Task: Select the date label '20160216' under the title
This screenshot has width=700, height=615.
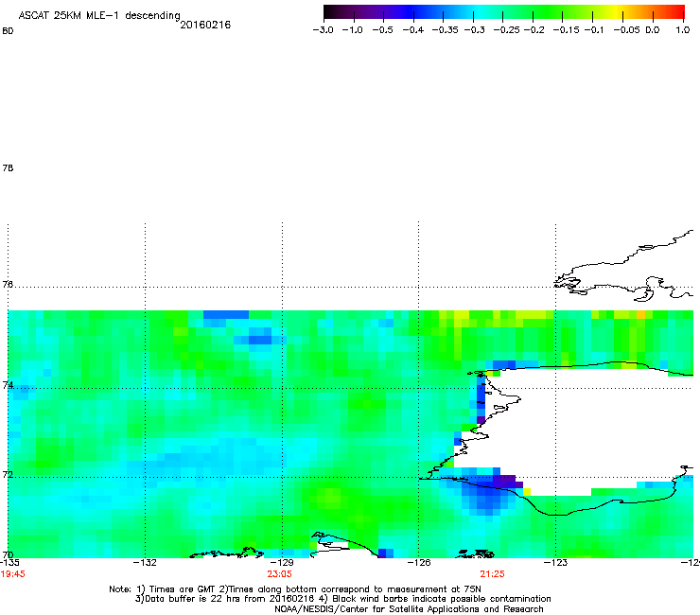Action: click(x=205, y=25)
